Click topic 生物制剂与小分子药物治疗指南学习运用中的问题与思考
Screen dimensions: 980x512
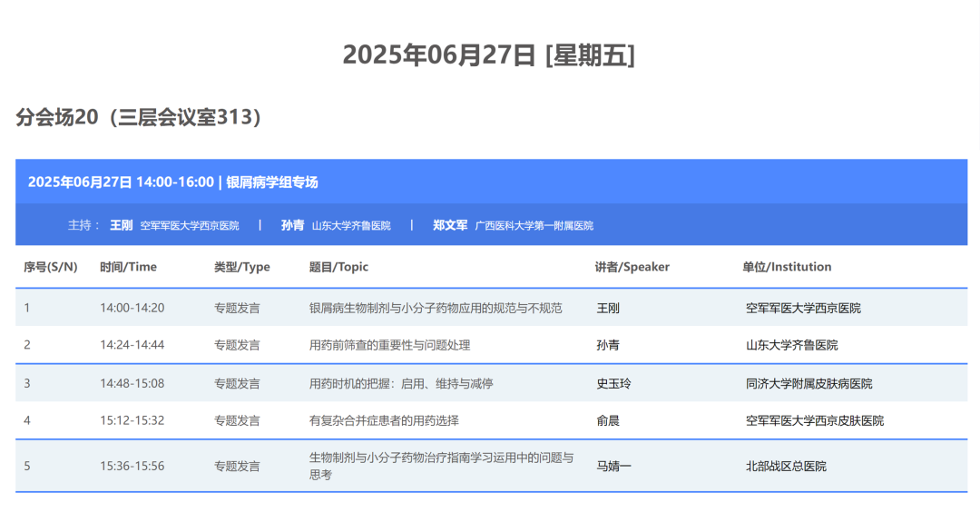coord(441,466)
